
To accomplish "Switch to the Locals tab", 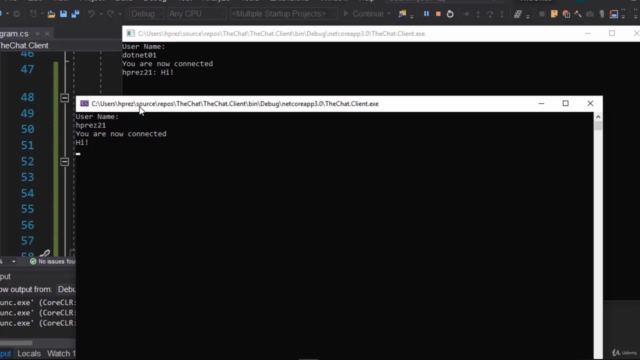I will [x=29, y=353].
